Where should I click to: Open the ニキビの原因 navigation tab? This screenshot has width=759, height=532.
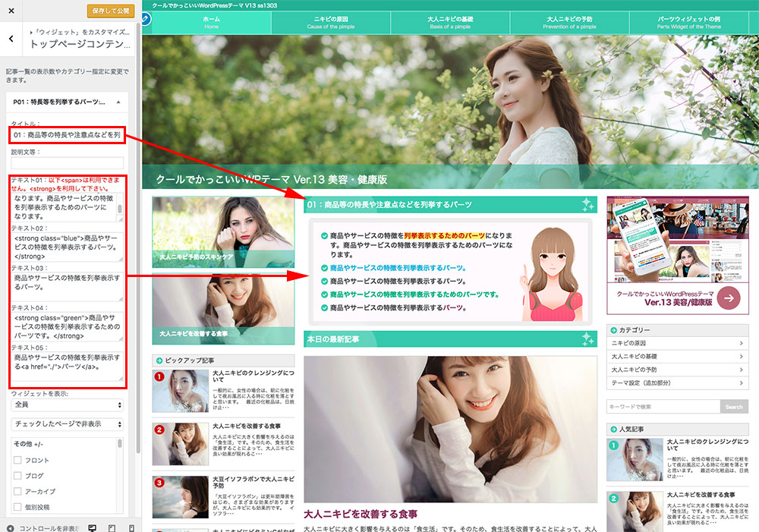click(332, 22)
